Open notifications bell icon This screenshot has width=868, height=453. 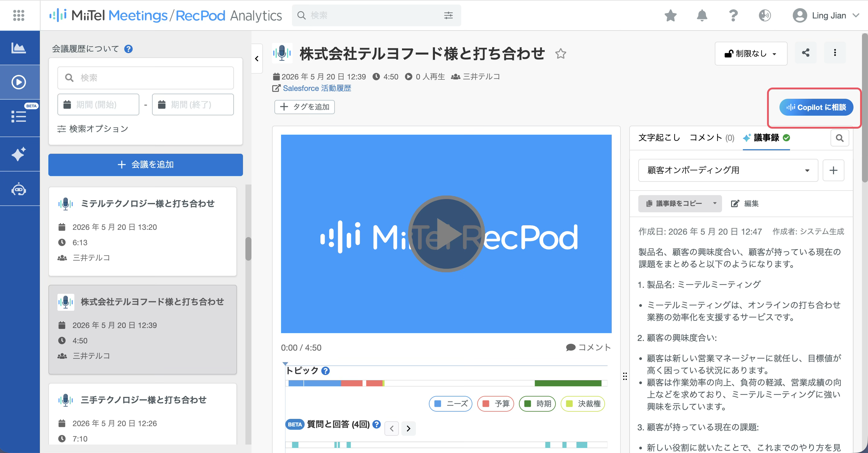tap(702, 15)
